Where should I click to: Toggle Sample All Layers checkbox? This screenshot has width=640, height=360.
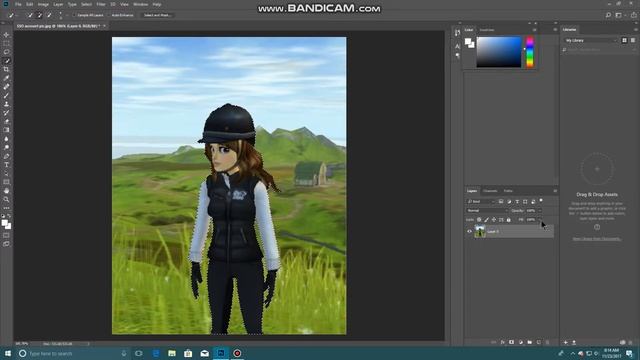(74, 15)
